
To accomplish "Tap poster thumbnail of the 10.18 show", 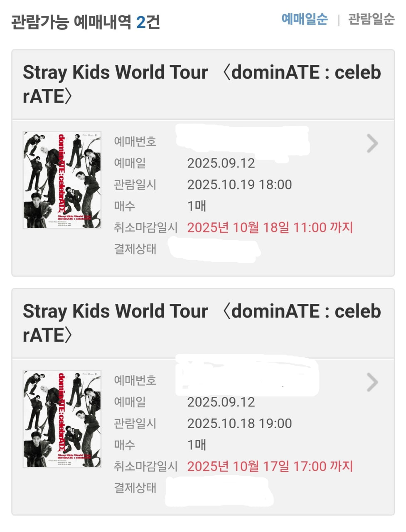I will tap(62, 419).
